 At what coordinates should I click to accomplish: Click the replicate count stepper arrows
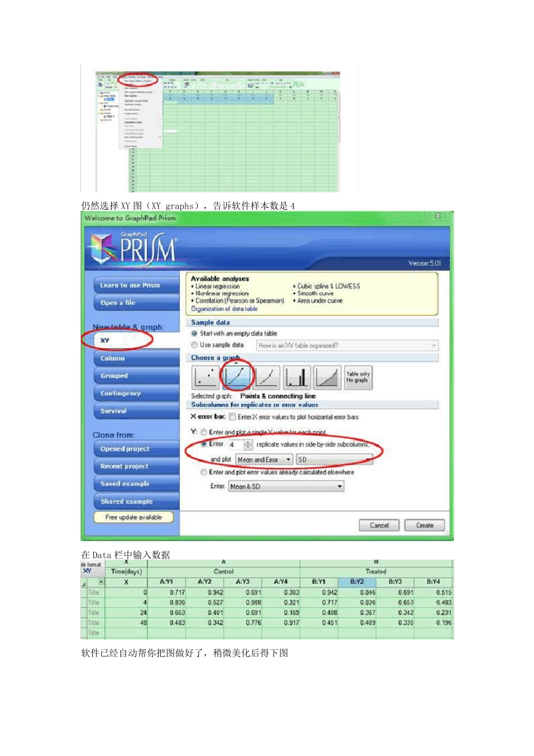click(x=248, y=444)
